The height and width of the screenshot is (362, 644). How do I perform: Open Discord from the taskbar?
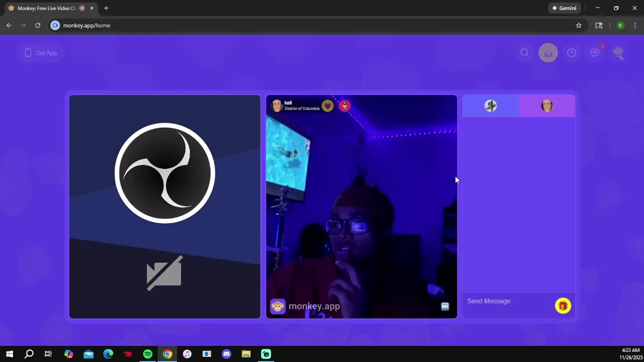pyautogui.click(x=226, y=354)
